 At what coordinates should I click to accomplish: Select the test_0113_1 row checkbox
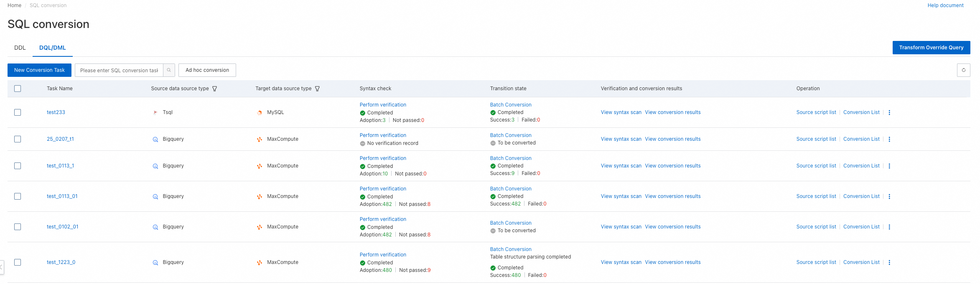coord(18,166)
